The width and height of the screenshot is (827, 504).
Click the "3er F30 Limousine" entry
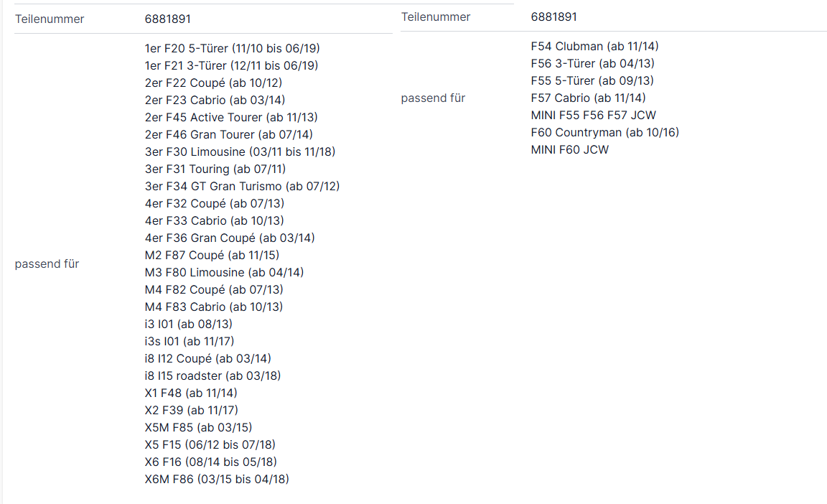point(240,152)
